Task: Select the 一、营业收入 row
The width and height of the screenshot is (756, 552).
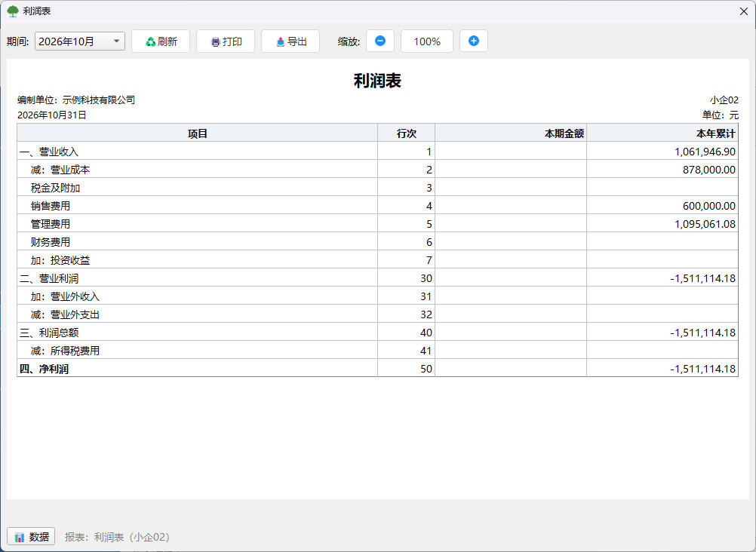Action: [x=377, y=152]
